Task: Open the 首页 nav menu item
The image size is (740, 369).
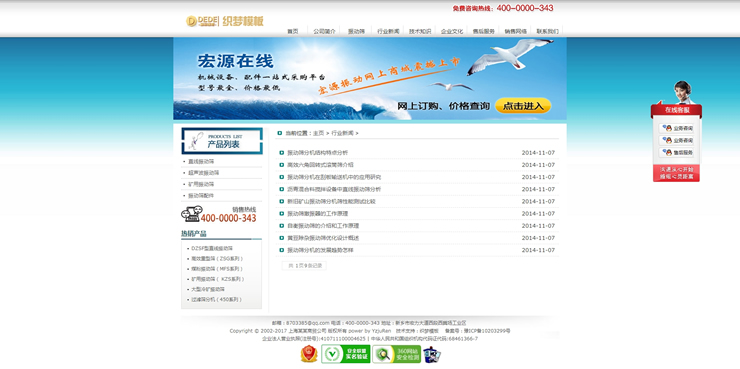Action: [293, 31]
